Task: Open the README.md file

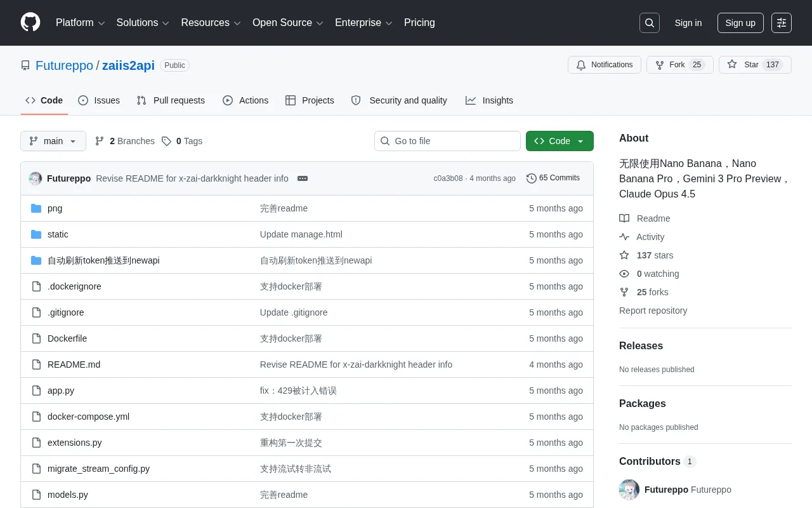Action: pos(74,364)
